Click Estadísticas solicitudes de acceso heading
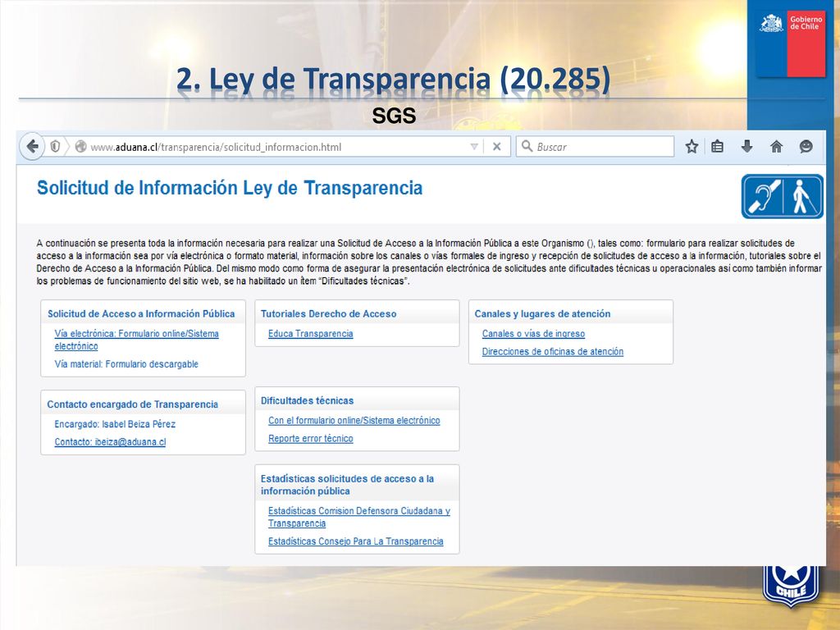This screenshot has height=630, width=840. (x=347, y=485)
